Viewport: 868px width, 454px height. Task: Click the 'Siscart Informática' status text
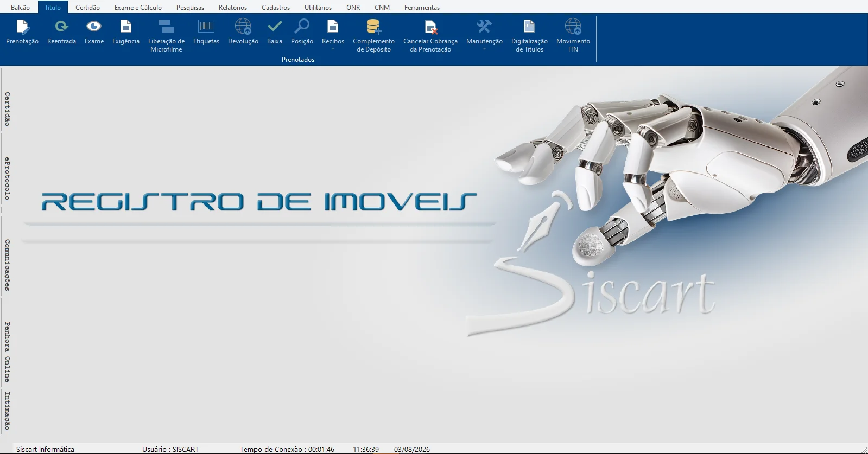pos(45,449)
